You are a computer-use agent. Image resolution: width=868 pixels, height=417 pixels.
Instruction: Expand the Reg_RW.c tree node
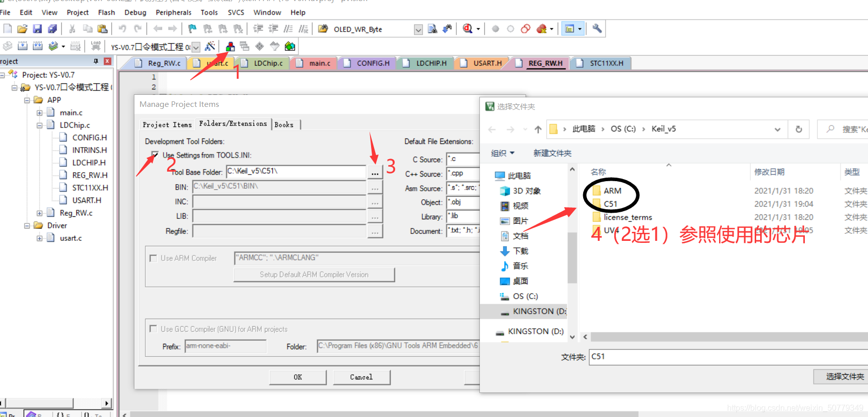(x=40, y=213)
